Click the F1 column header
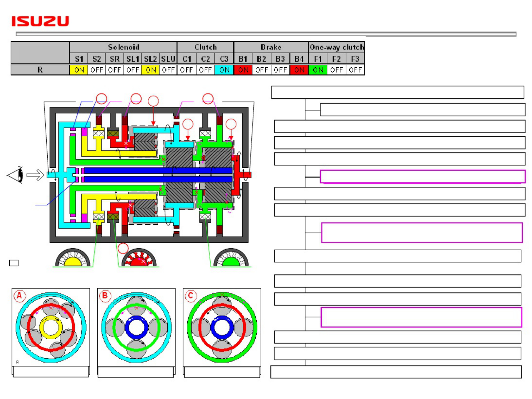Viewport: 532px width, 399px height. click(x=318, y=59)
